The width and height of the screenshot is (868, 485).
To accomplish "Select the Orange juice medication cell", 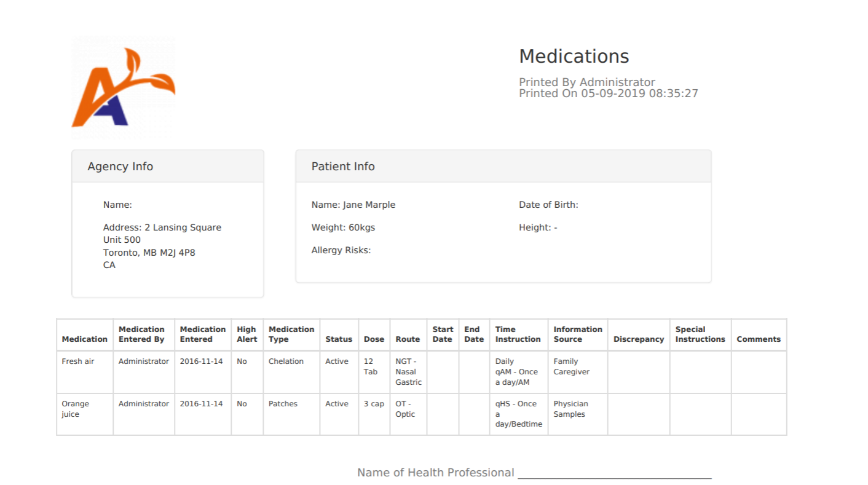I will [75, 409].
